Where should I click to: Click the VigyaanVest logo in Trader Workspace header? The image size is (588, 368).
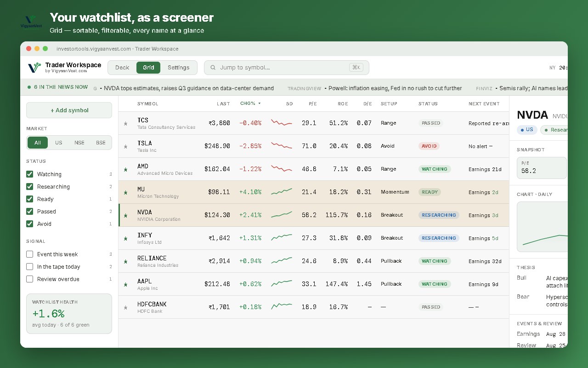(x=34, y=68)
